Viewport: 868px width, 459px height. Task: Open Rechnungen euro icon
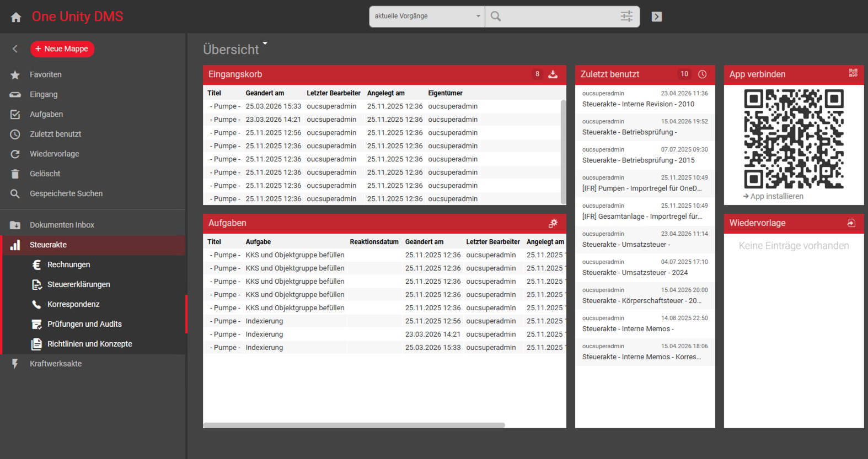[x=37, y=265]
